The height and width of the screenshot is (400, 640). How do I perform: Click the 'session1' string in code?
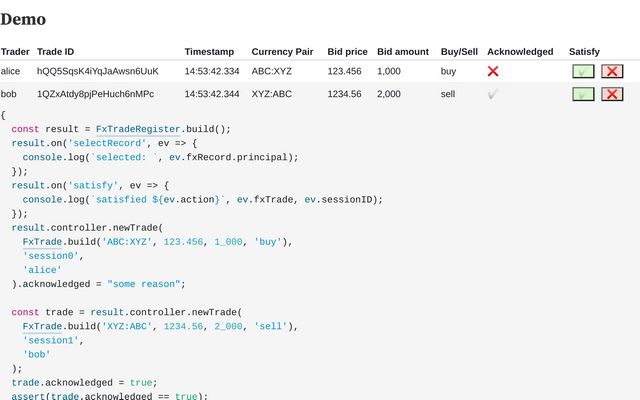point(51,340)
